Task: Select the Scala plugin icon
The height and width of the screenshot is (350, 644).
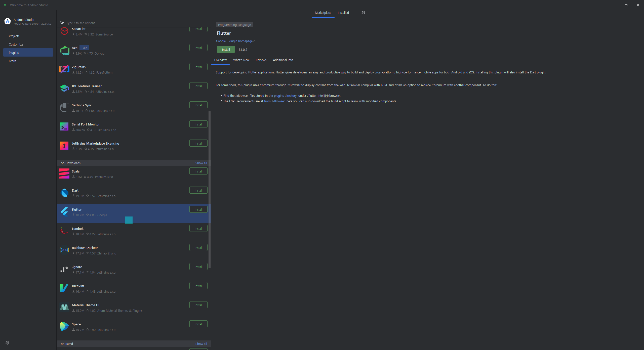Action: (64, 173)
